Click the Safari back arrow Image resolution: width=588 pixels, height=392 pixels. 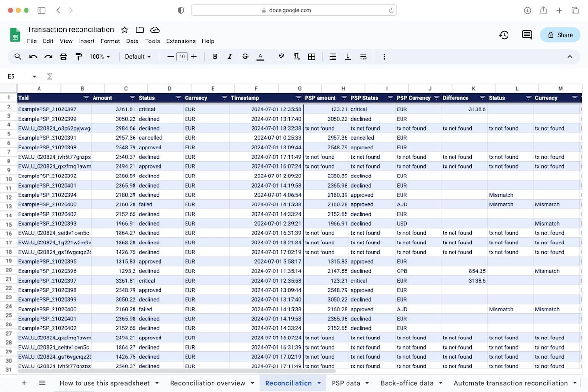point(58,10)
